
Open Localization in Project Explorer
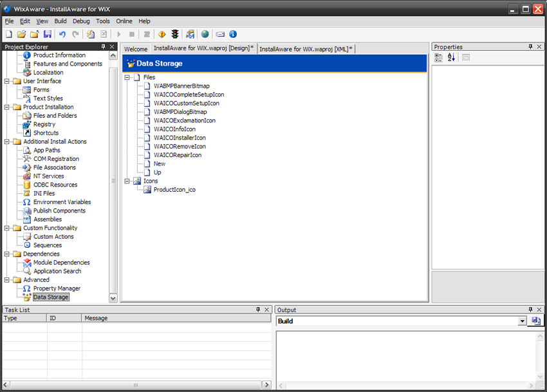(x=48, y=73)
